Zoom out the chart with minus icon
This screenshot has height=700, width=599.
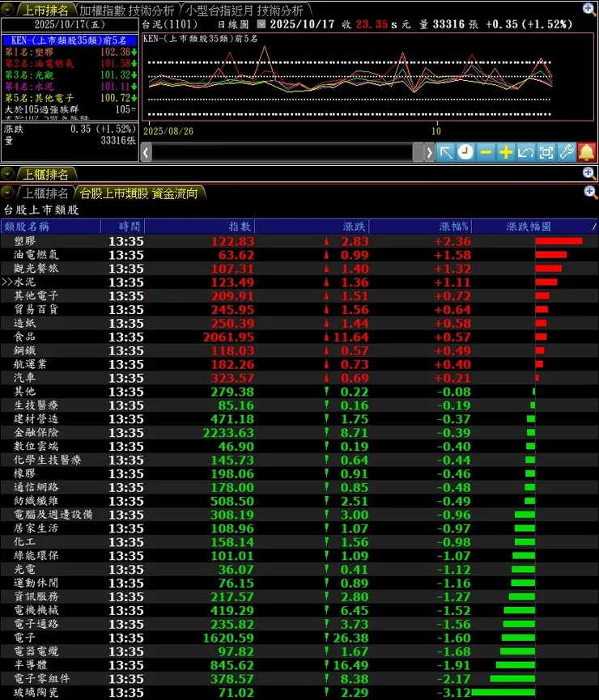click(x=486, y=153)
